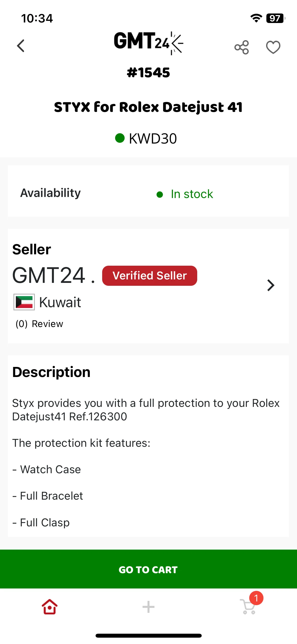Tap the GO TO CART button
Viewport: 297px width, 644px height.
point(148,569)
